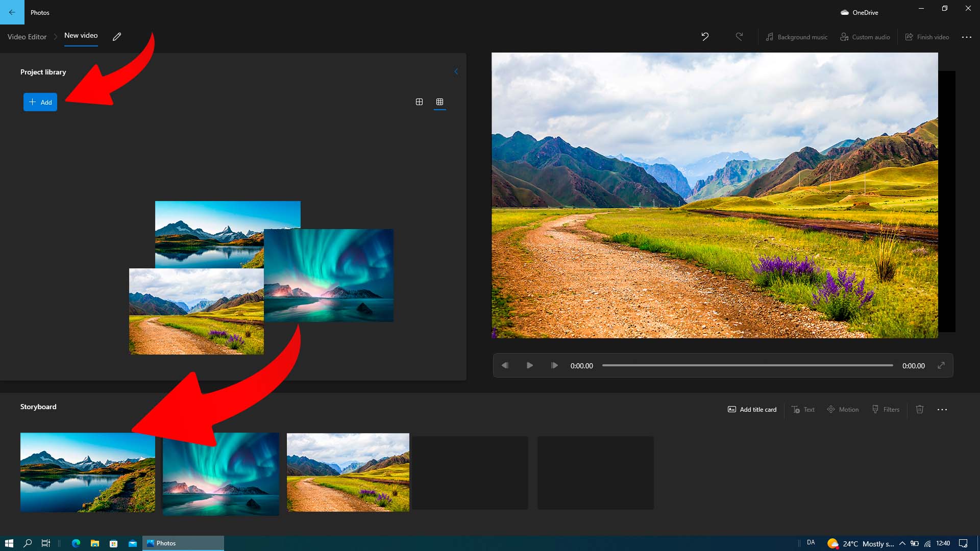Click the Add button in Project library
The image size is (980, 551).
40,102
